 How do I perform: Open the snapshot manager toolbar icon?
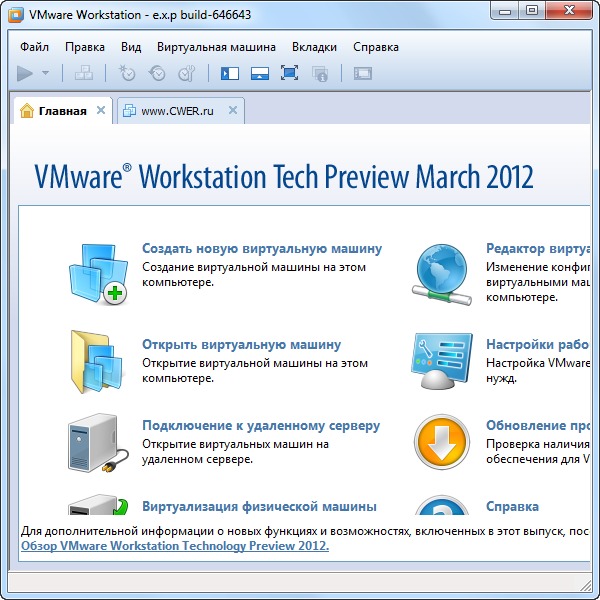(x=187, y=73)
